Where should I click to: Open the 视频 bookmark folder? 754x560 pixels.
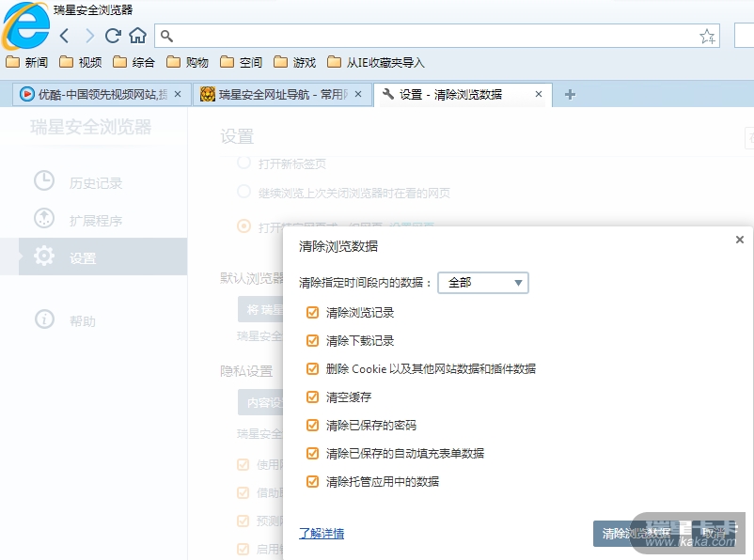click(x=80, y=63)
